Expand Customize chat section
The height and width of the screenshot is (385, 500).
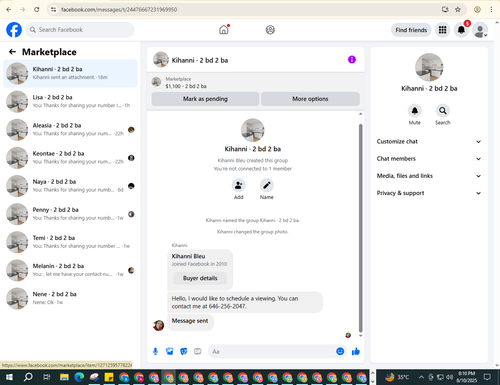pos(429,141)
